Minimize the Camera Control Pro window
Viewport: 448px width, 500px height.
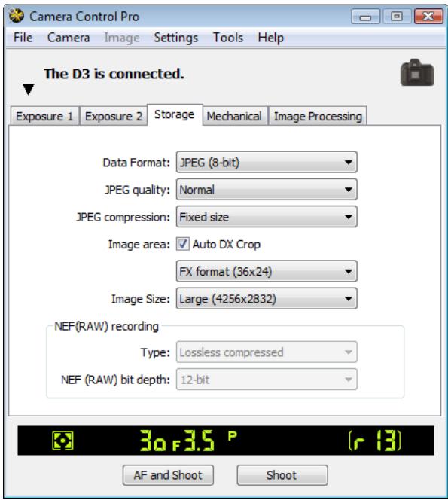tap(365, 17)
